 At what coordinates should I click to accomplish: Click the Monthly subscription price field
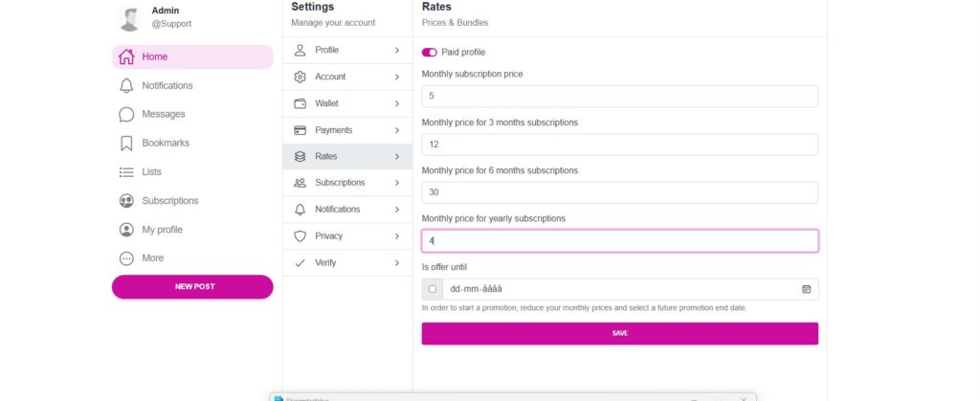(620, 97)
